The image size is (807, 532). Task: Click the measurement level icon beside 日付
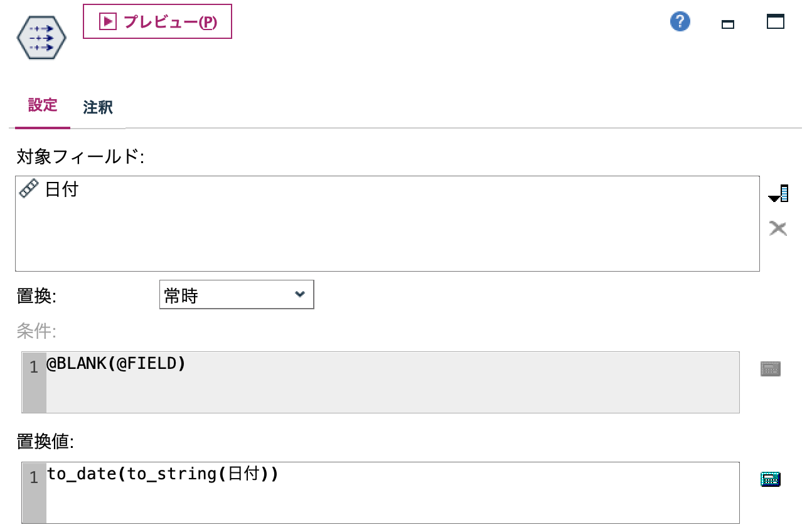click(x=28, y=188)
